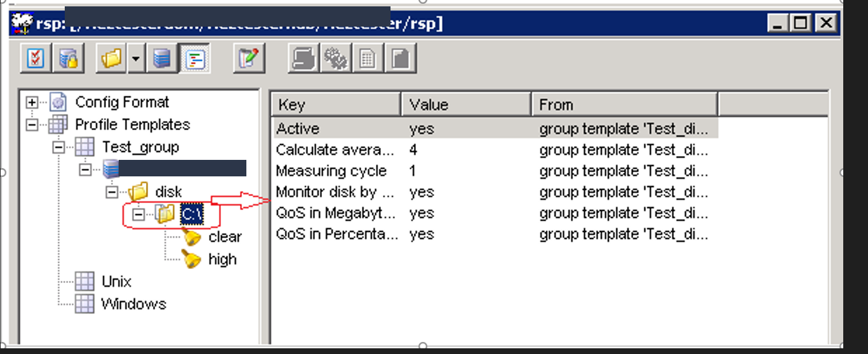Select the Measuring cycle row
The image size is (868, 354).
click(331, 171)
